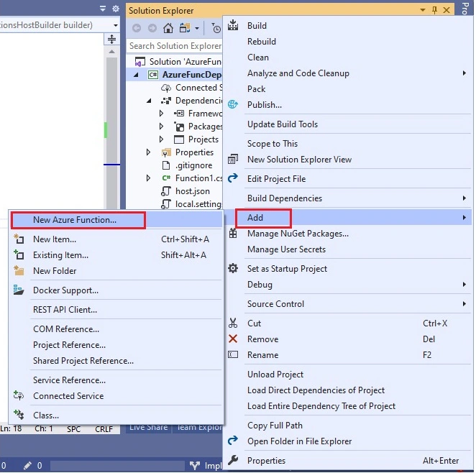
Task: Choose Unload Project
Action: coord(275,374)
